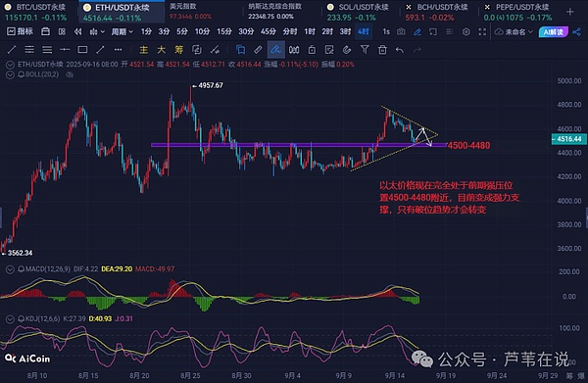Toggle the lock drawings icon
The image size is (588, 383).
click(312, 50)
